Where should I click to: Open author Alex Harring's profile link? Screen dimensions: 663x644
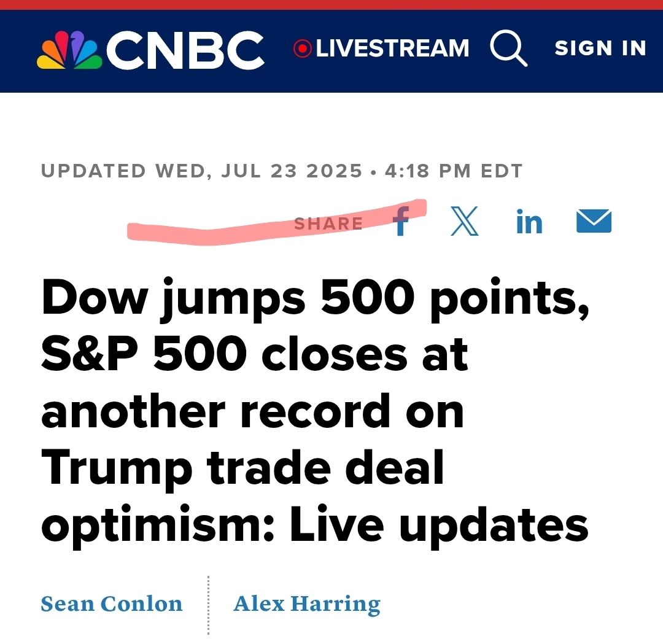pyautogui.click(x=307, y=603)
